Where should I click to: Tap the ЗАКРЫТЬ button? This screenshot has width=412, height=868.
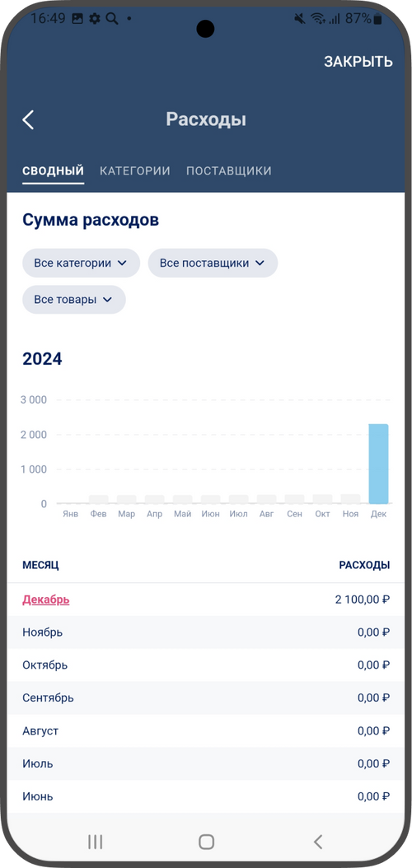coord(358,62)
